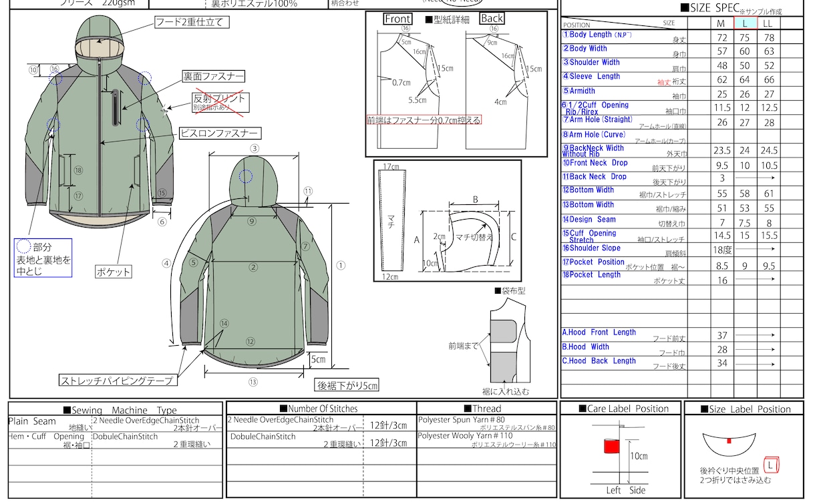Viewport: 815px width, 504px height.
Task: Click the Sleeve Length row label
Action: [591, 77]
